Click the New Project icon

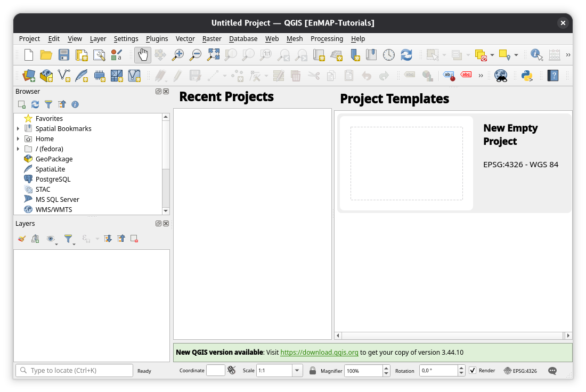point(28,55)
